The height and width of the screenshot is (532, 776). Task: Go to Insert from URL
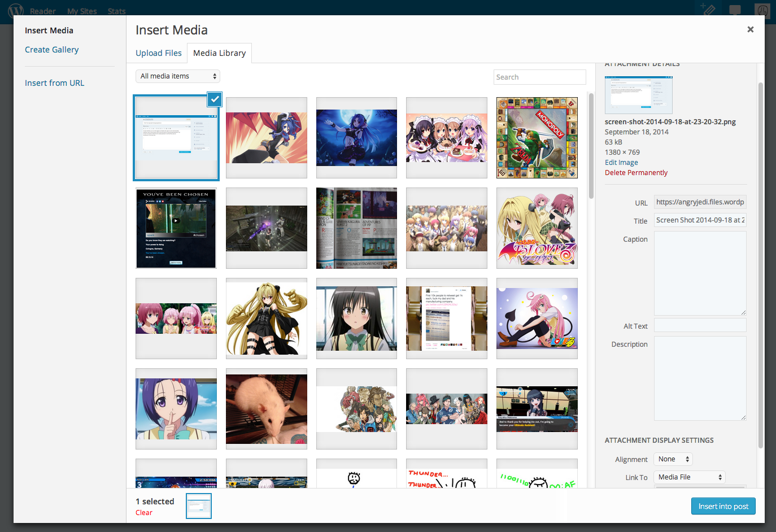pyautogui.click(x=54, y=82)
